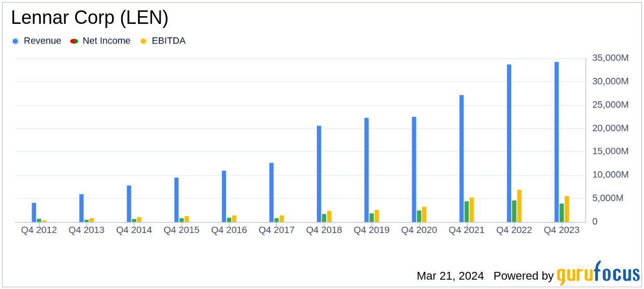Click the Q4 2018 net income green bar
The width and height of the screenshot is (644, 289).
(324, 218)
